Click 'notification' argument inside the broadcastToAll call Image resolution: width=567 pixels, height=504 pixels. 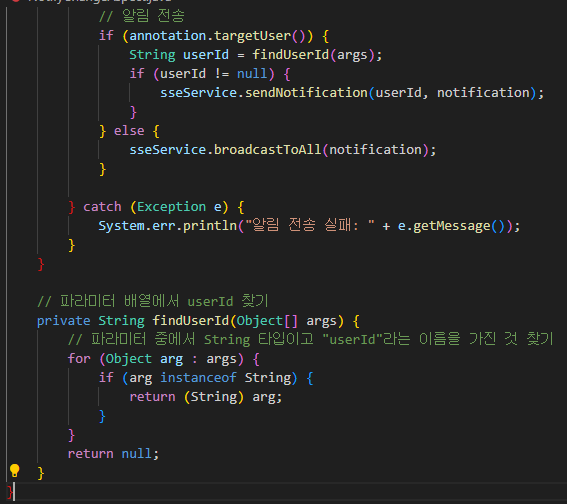[x=375, y=150]
